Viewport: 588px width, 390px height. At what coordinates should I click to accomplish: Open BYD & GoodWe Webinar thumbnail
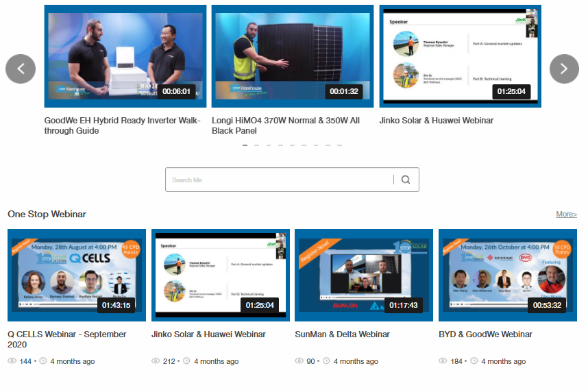tap(508, 276)
